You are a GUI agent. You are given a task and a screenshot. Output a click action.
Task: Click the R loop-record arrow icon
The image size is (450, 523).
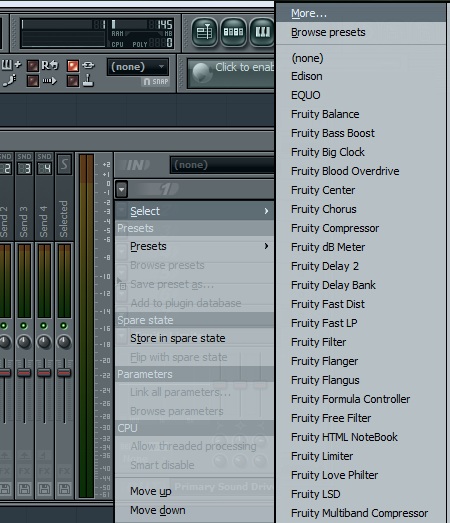(x=50, y=65)
